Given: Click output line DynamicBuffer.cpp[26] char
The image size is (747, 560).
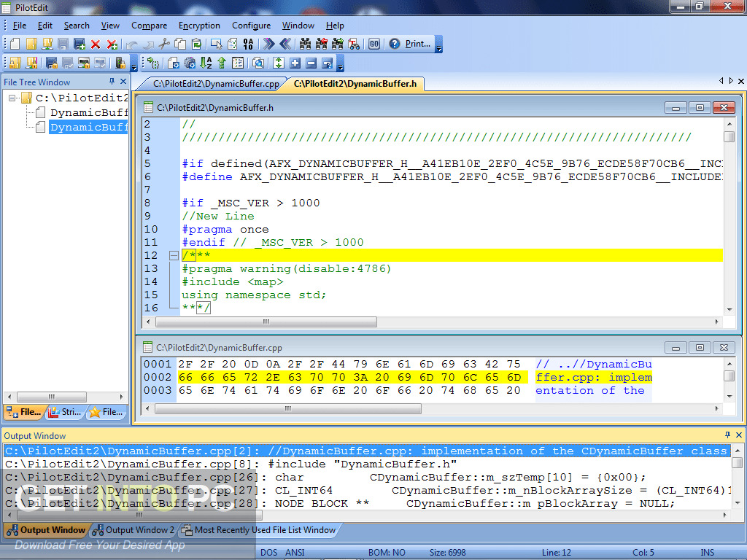Looking at the screenshot, I should coord(368,478).
